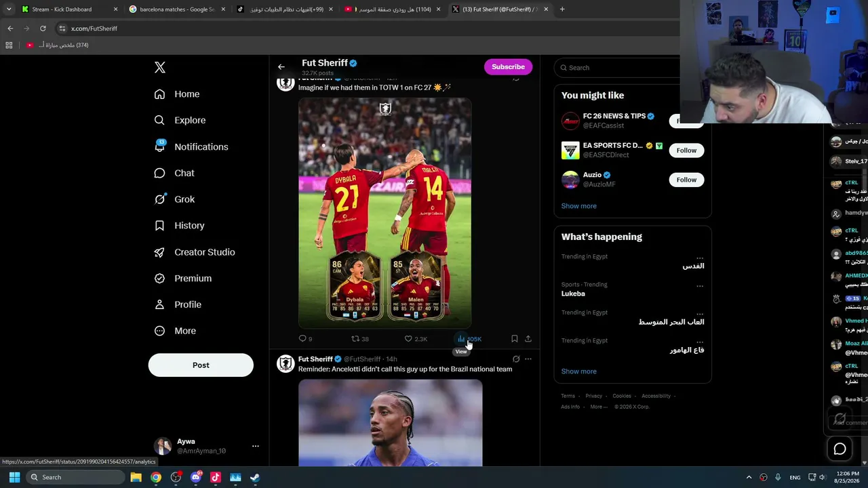This screenshot has height=488, width=868.
Task: Switch to barcelona matches Google tab
Action: tap(177, 9)
